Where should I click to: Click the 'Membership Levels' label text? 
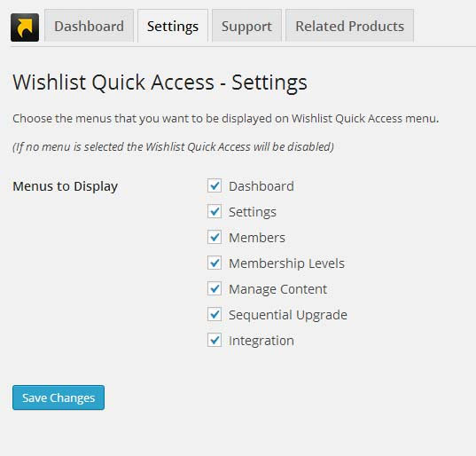[x=286, y=263]
